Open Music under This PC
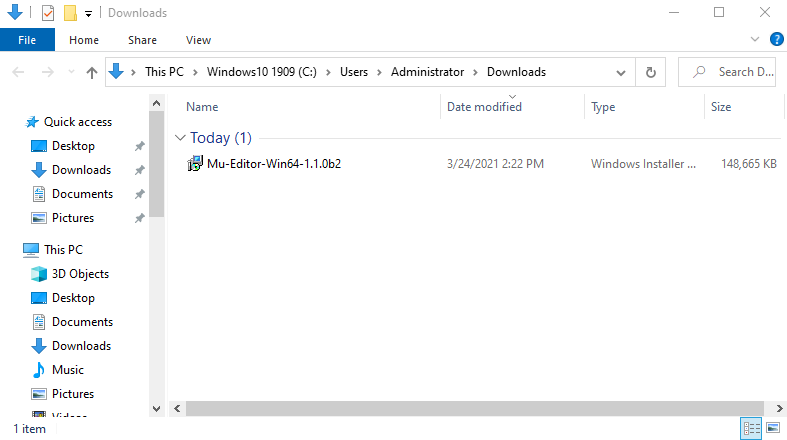Screen dimensions: 787x440 click(68, 370)
